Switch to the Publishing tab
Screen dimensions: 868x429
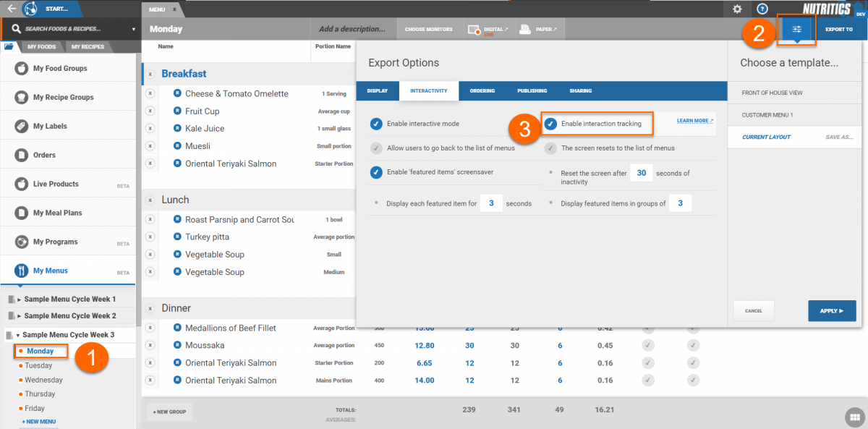(x=532, y=91)
